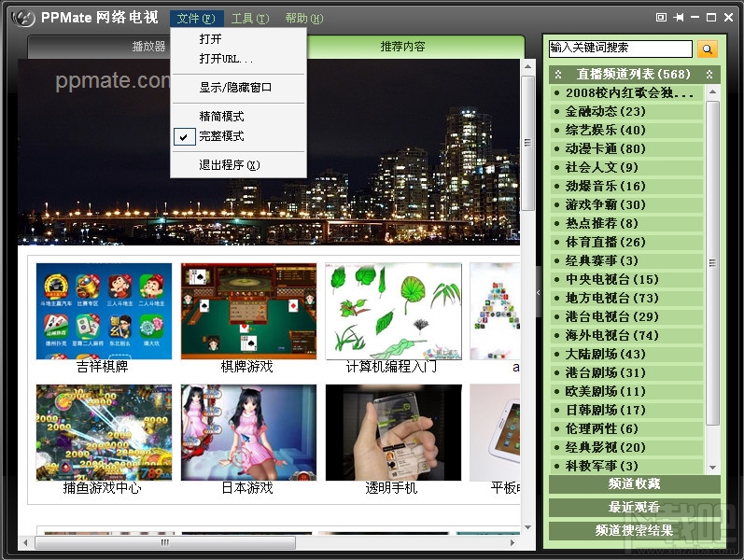Click the channel list vertical scrollbar thumb
The image size is (744, 560).
pos(712,263)
